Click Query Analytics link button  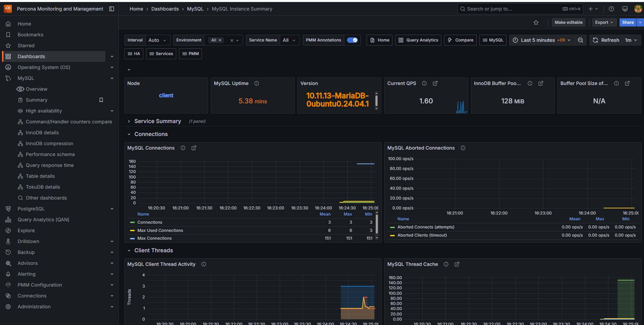click(418, 40)
